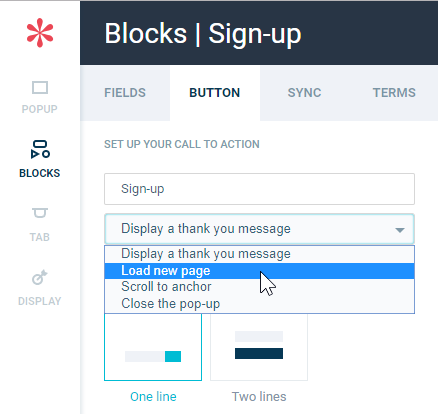Open the Tab sidebar icon
This screenshot has width=438, height=414.
tap(40, 213)
